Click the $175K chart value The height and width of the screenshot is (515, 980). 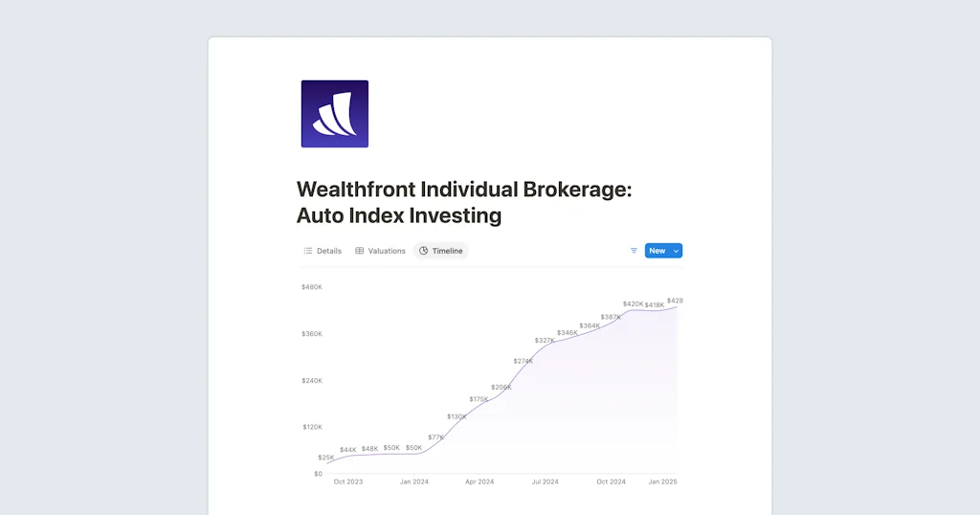click(x=479, y=399)
